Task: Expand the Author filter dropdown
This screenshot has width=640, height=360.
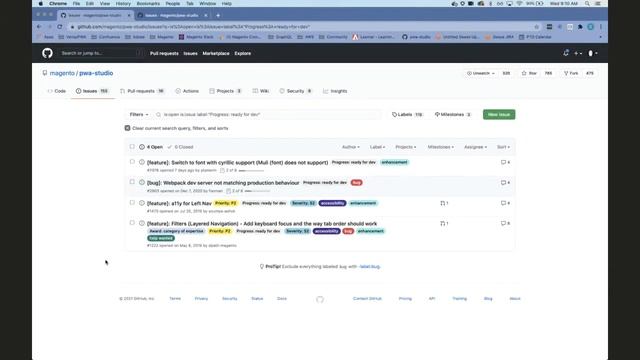Action: click(x=351, y=147)
